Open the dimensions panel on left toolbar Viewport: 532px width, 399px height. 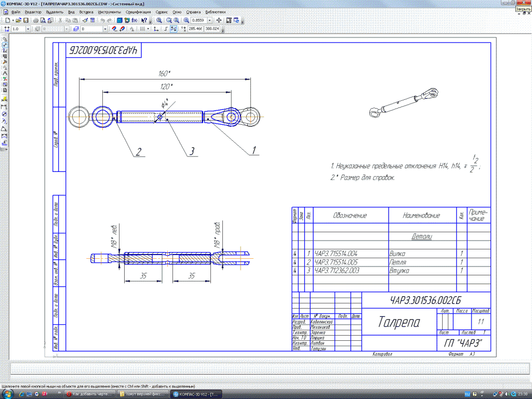tap(5, 45)
